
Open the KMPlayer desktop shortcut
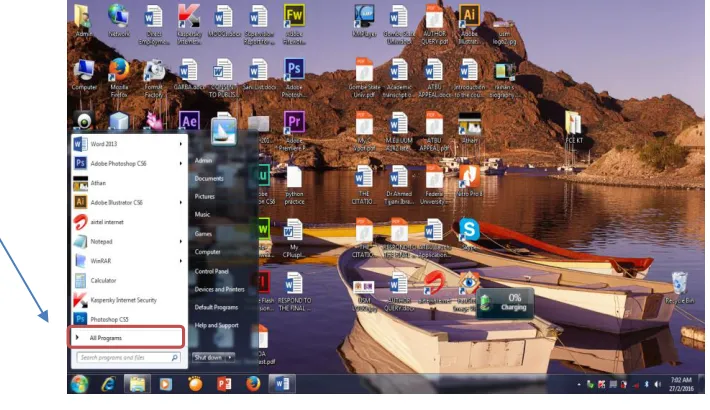[x=364, y=21]
